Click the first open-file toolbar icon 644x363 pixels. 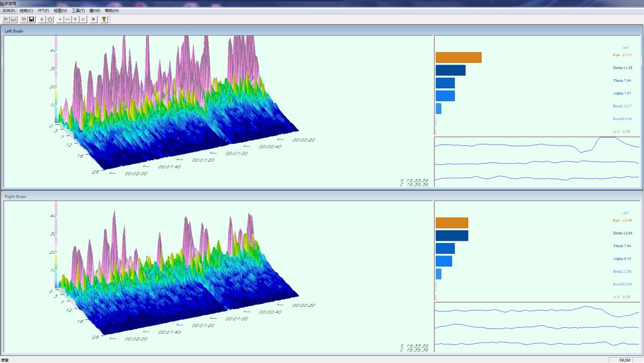pos(5,19)
